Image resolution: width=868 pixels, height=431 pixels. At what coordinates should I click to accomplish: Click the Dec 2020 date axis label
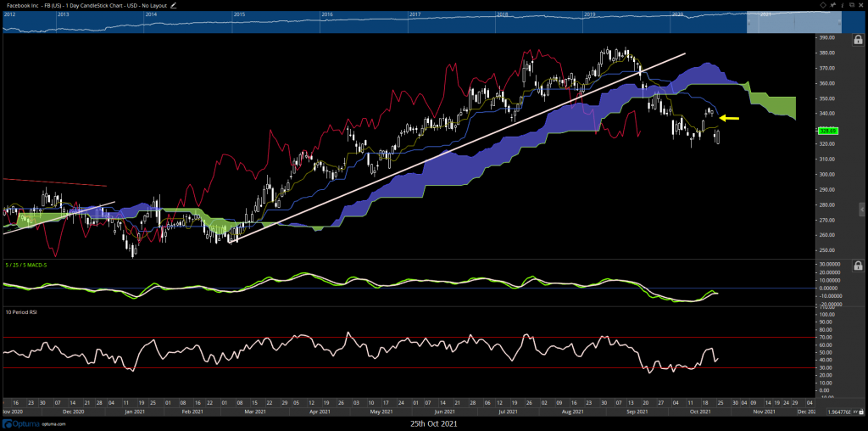[73, 411]
